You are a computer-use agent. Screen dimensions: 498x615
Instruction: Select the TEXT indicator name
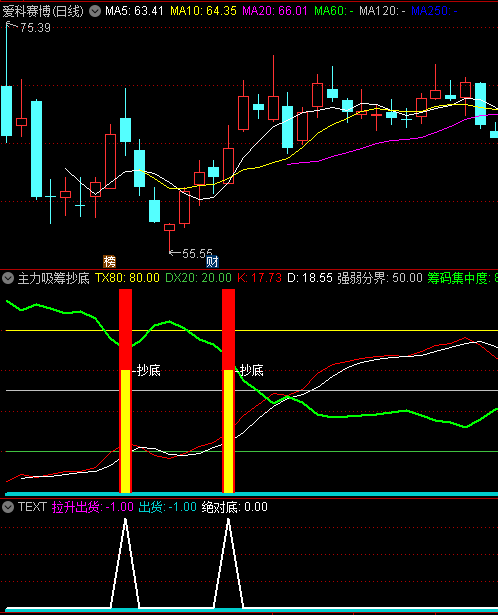click(33, 507)
